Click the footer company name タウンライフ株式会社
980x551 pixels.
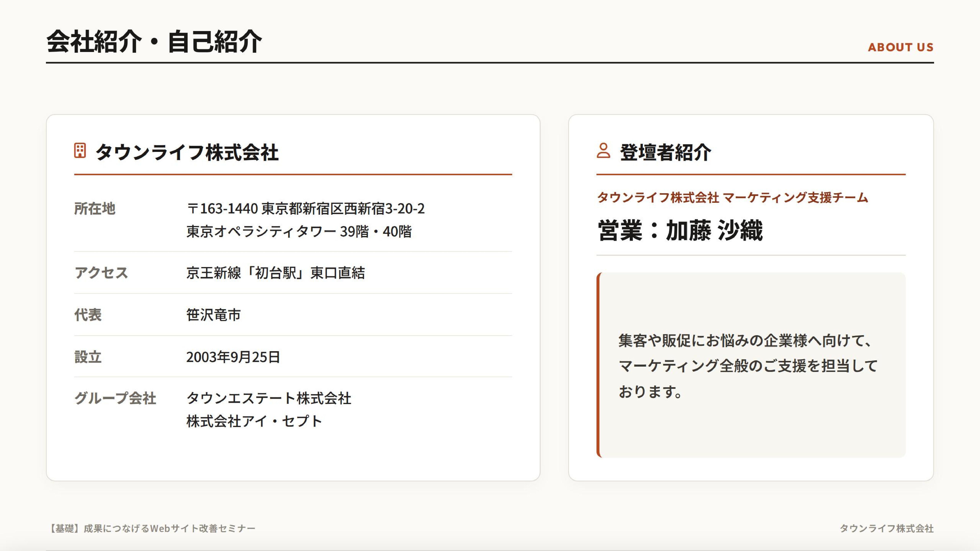coord(886,529)
